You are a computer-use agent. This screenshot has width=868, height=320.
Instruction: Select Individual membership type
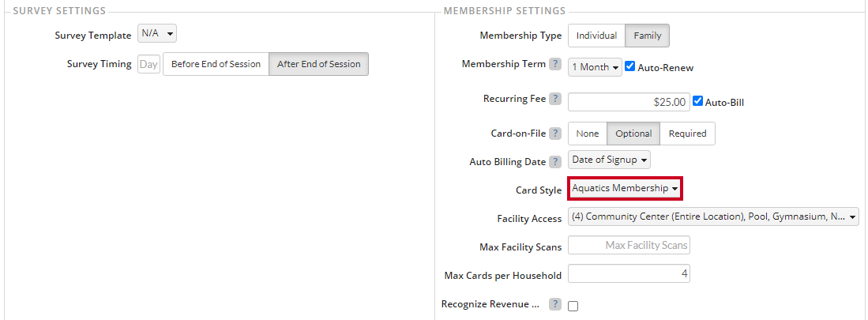pyautogui.click(x=597, y=36)
